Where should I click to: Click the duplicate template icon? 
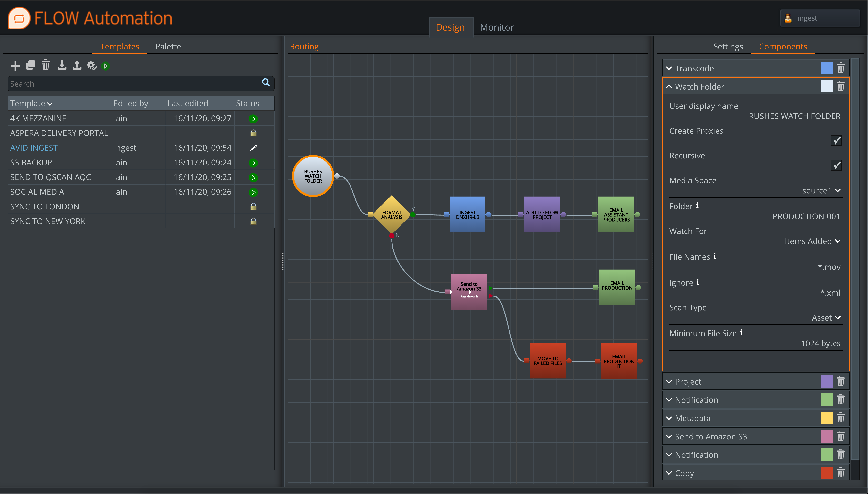coord(31,65)
